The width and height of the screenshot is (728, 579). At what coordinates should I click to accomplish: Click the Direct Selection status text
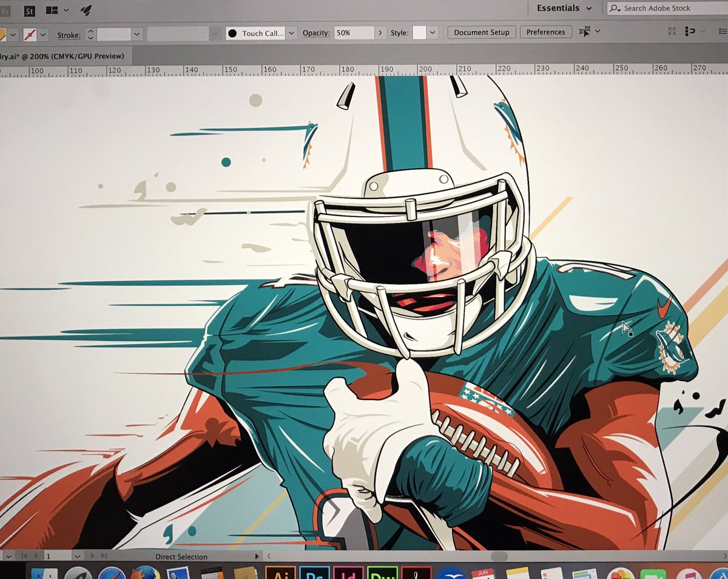tap(181, 557)
